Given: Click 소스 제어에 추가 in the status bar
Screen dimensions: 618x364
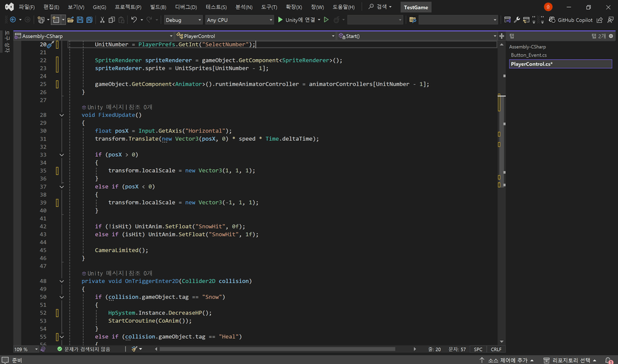Looking at the screenshot, I should (507, 360).
